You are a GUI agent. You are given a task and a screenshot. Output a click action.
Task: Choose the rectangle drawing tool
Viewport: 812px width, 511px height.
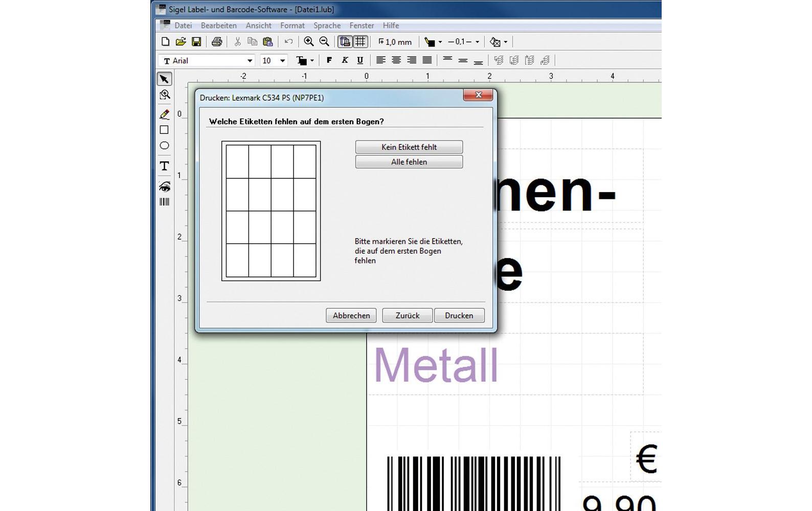point(164,130)
